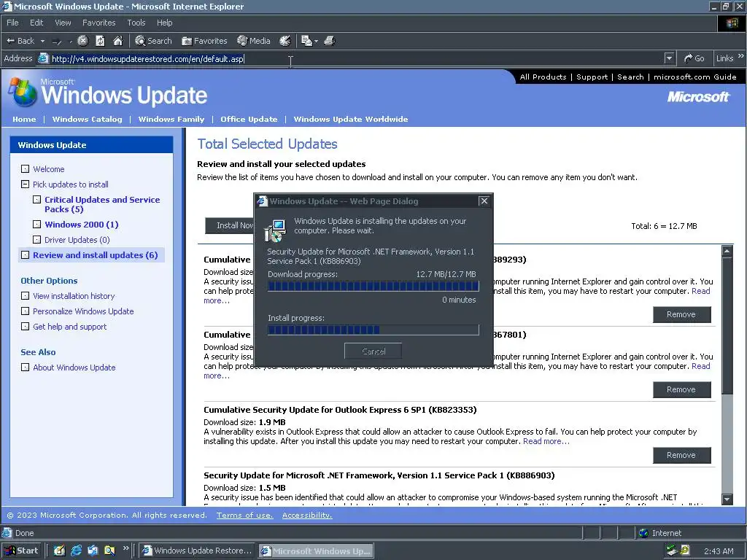Viewport: 747px width, 560px height.
Task: Open the Media pane from toolbar
Action: 254,41
